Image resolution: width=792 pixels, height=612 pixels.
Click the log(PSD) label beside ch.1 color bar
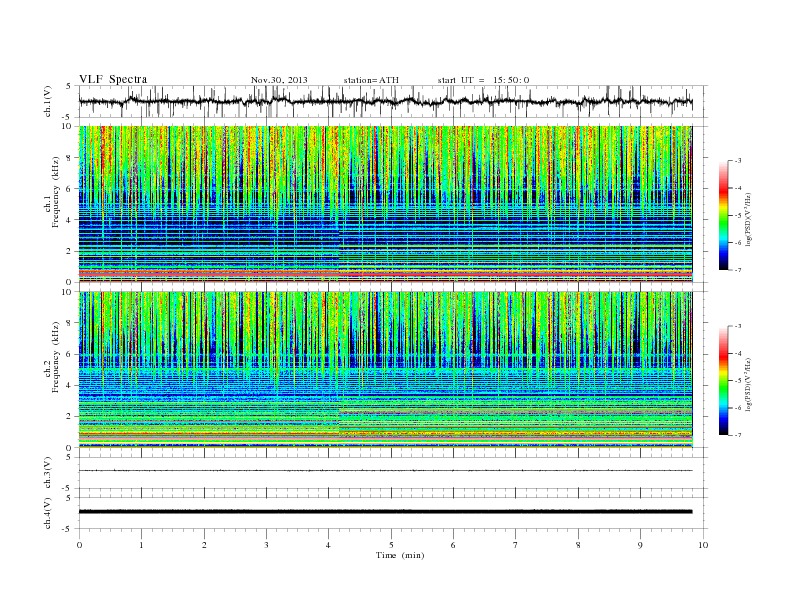coord(748,220)
